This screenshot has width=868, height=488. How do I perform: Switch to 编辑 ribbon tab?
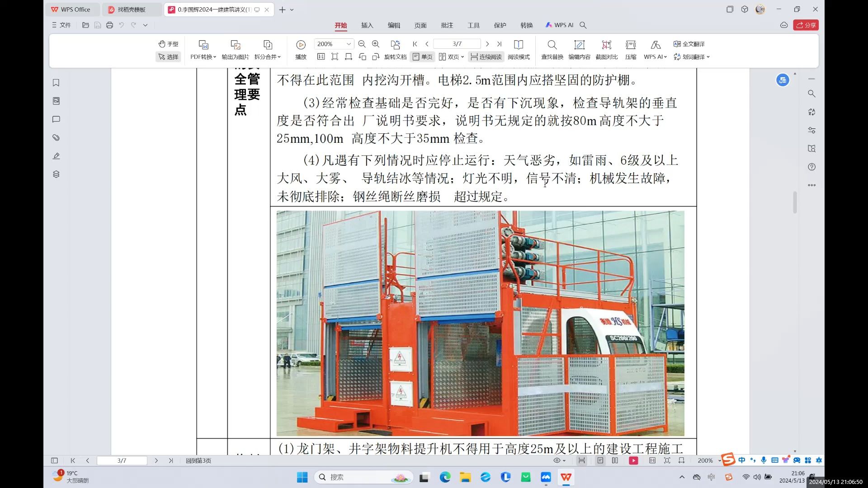coord(394,25)
